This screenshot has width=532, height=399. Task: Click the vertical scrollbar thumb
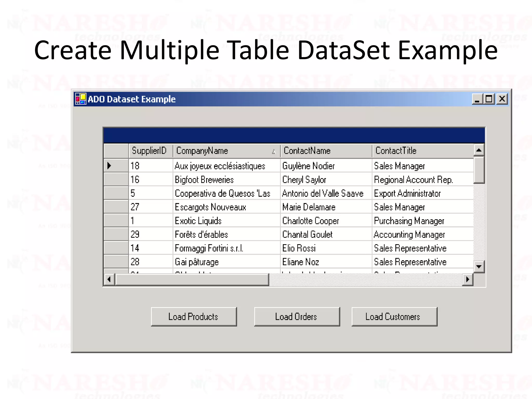[x=479, y=170]
